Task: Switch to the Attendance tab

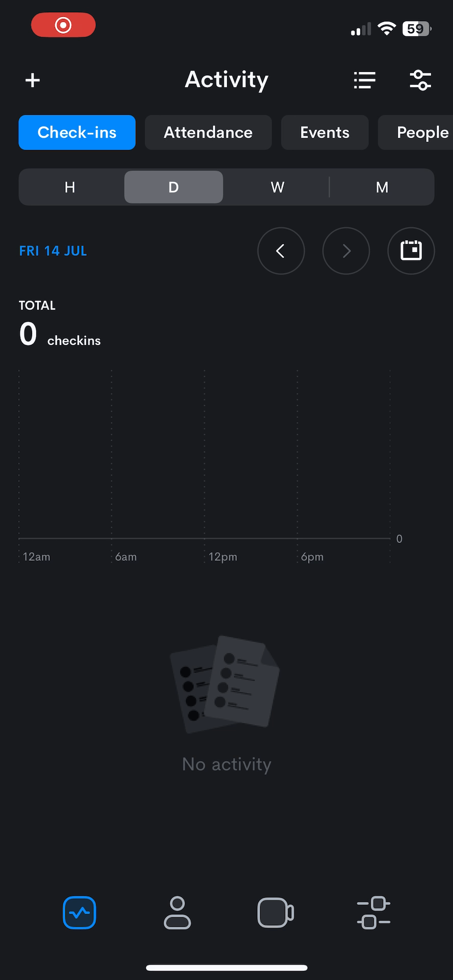Action: [208, 133]
